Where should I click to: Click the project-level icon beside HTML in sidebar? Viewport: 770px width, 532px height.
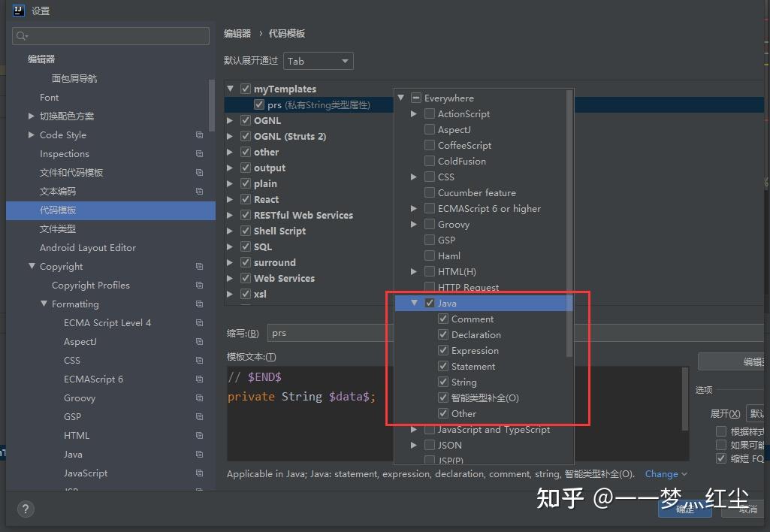(199, 435)
